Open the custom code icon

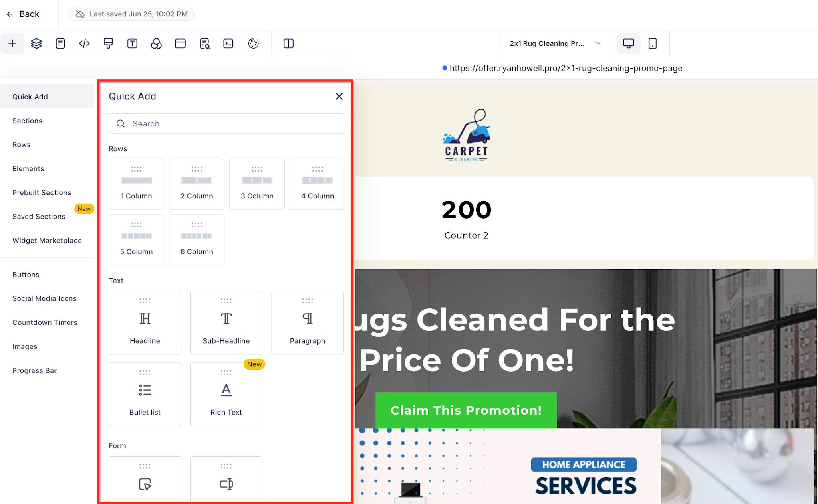click(84, 43)
